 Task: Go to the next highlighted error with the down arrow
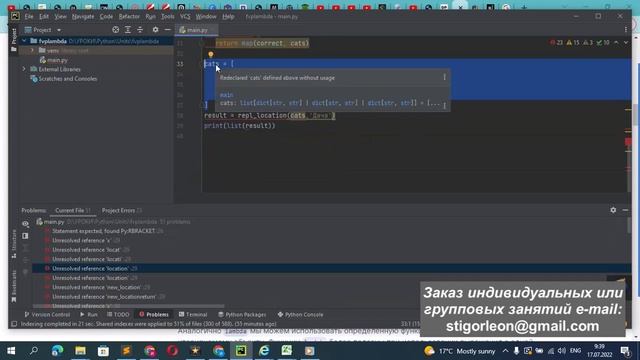click(626, 42)
